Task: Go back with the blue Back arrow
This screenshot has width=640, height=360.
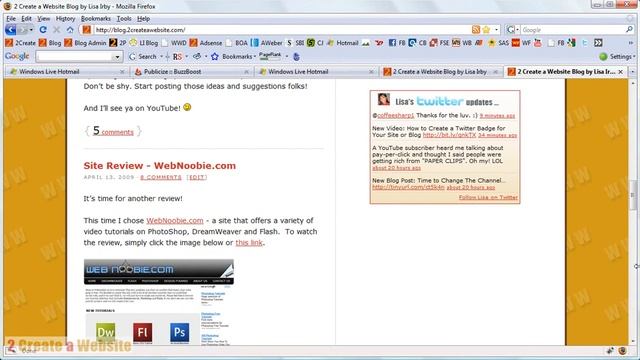Action: 11,30
